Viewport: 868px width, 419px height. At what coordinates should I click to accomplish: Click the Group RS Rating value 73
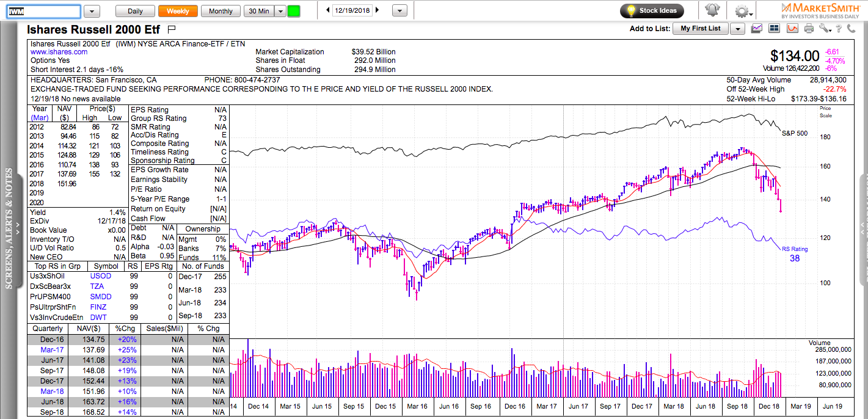pos(222,118)
